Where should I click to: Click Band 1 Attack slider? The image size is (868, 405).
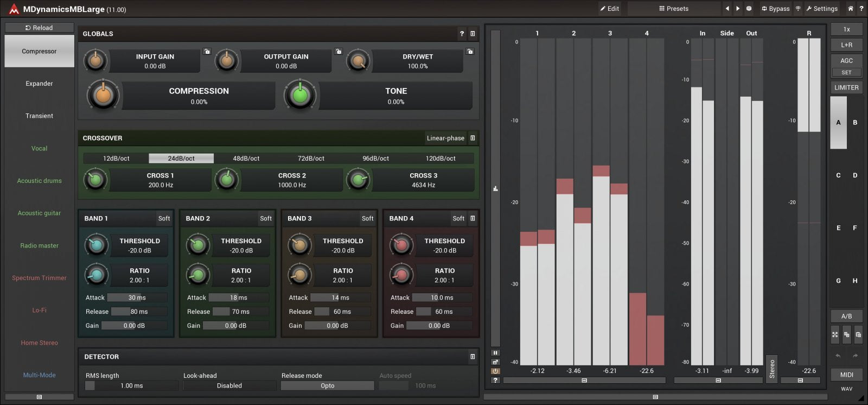click(137, 298)
